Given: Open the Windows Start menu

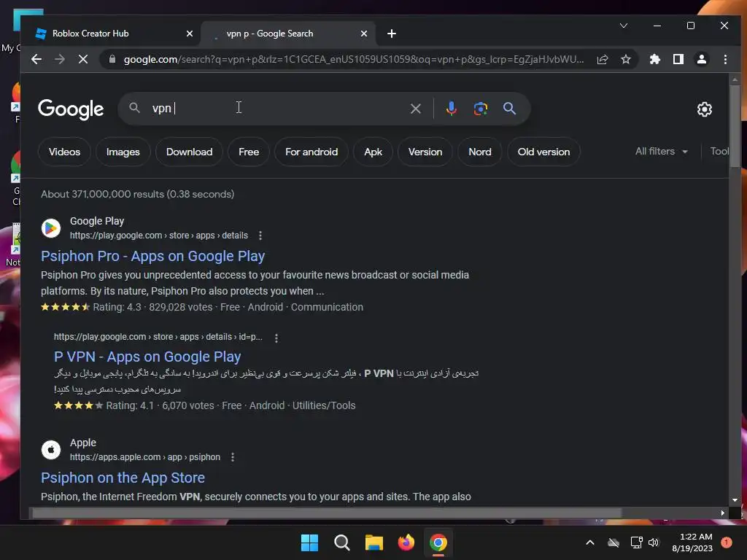Looking at the screenshot, I should [x=309, y=542].
